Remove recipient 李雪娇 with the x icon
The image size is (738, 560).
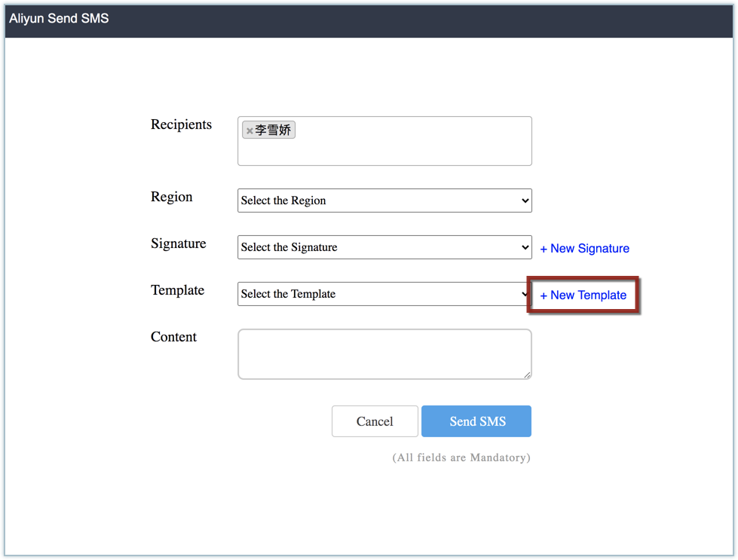tap(250, 131)
